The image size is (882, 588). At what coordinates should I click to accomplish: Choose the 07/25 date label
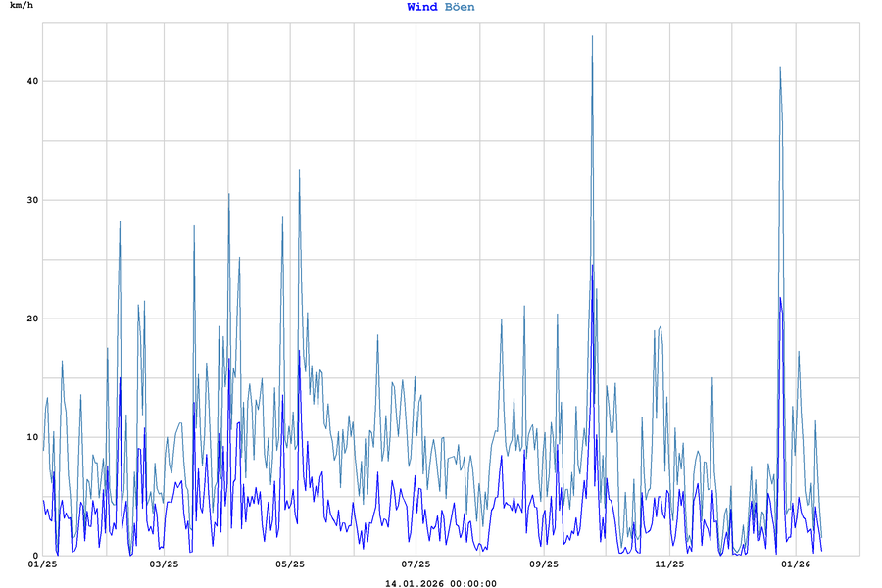pyautogui.click(x=416, y=564)
